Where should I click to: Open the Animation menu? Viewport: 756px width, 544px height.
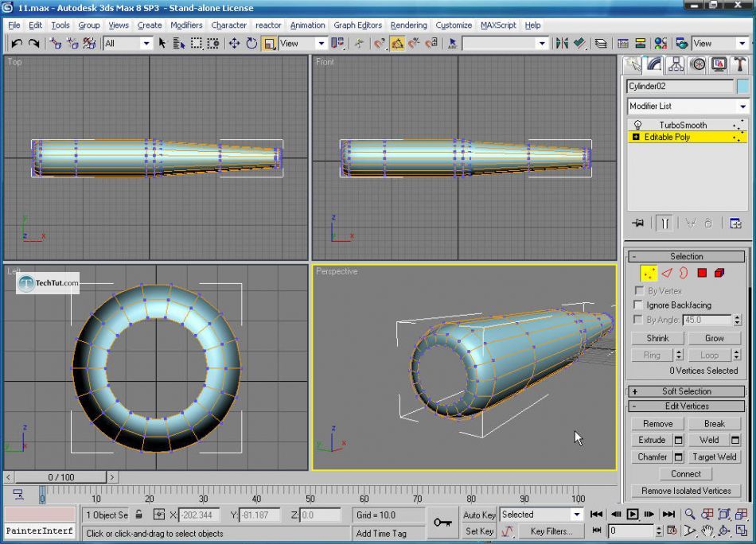307,25
